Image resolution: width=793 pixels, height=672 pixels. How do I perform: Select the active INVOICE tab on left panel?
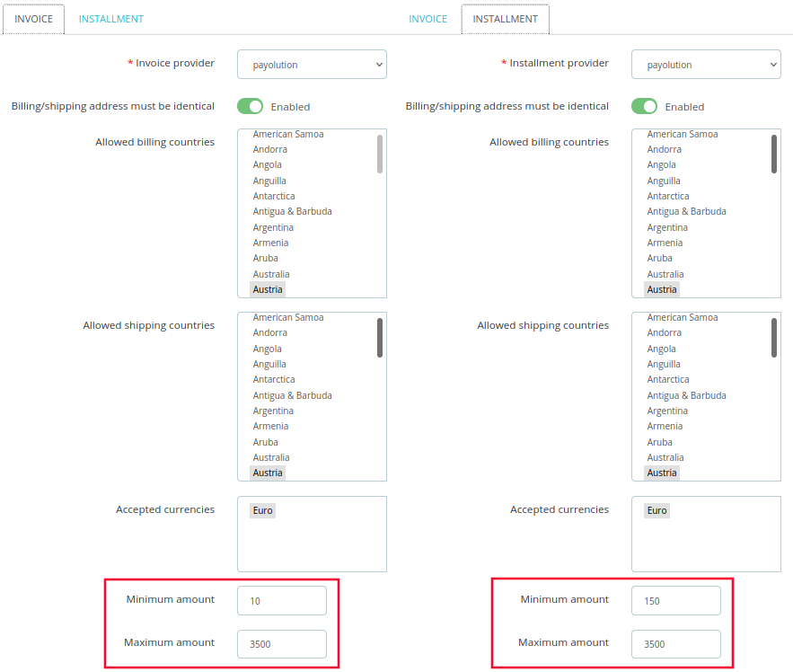(34, 19)
